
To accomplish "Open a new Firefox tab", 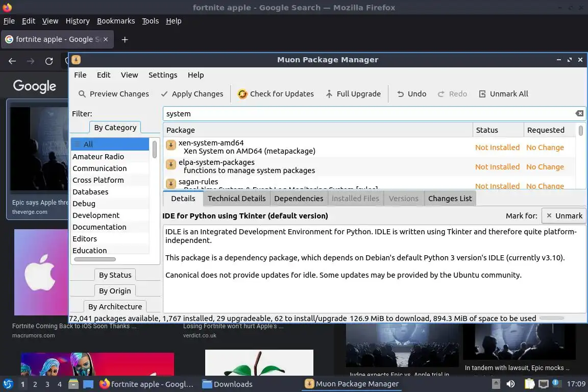I will (125, 39).
